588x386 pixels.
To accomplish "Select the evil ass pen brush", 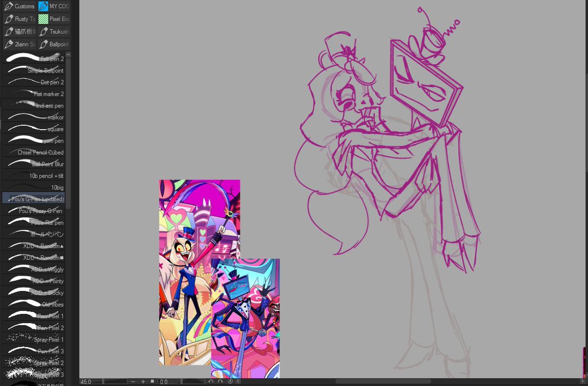I will pyautogui.click(x=33, y=105).
